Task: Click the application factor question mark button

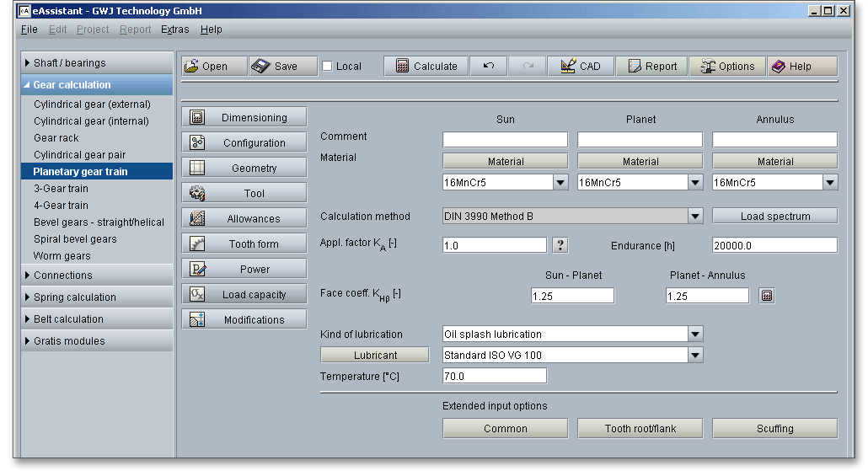Action: [x=560, y=245]
